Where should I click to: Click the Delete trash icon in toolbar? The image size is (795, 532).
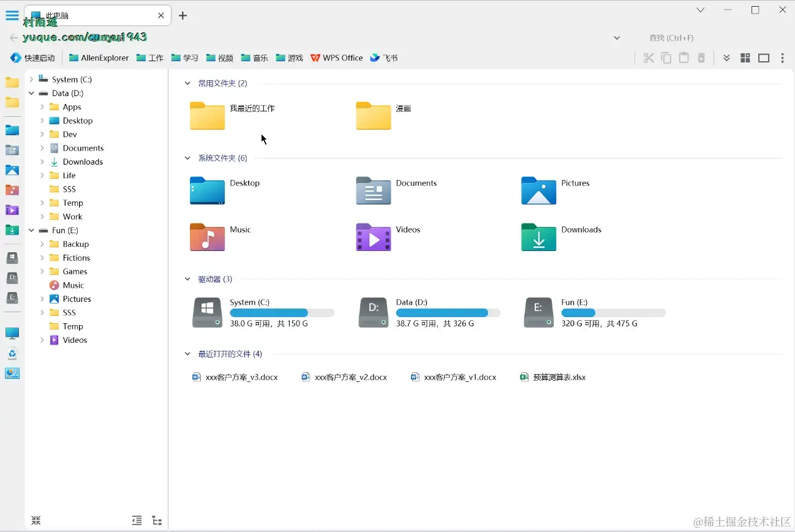point(701,58)
